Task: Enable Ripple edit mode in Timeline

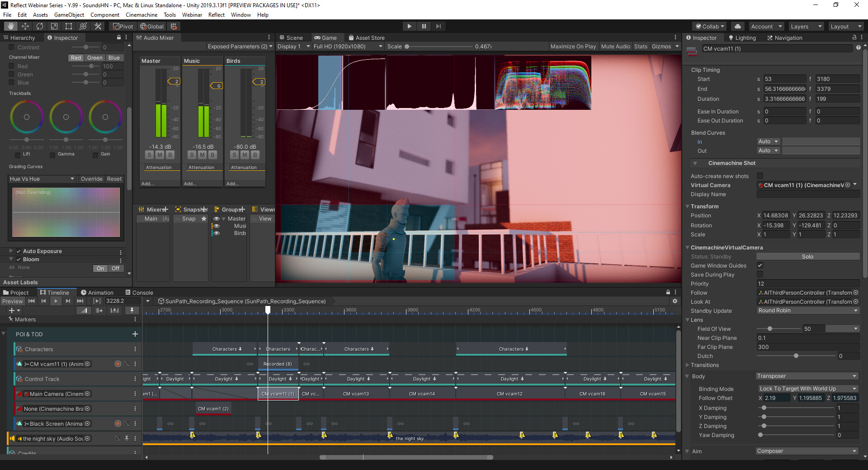Action: tap(99, 310)
